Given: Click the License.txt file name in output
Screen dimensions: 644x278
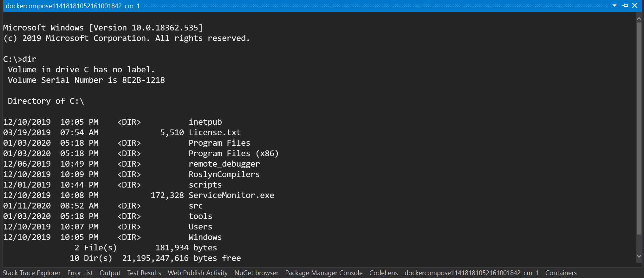Looking at the screenshot, I should point(215,133).
